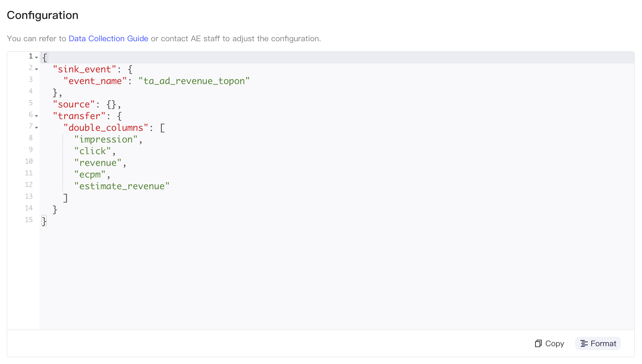Click the final closing brace on line 15
This screenshot has height=364, width=642.
coord(44,221)
